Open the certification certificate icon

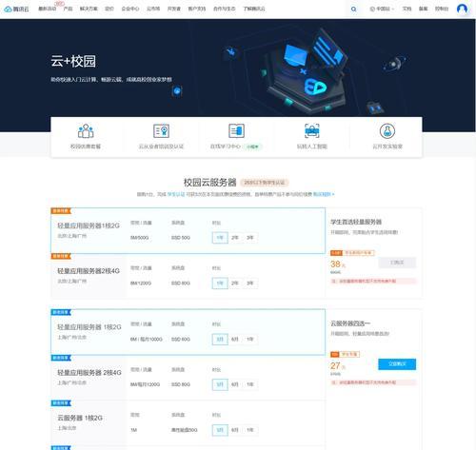tap(161, 131)
